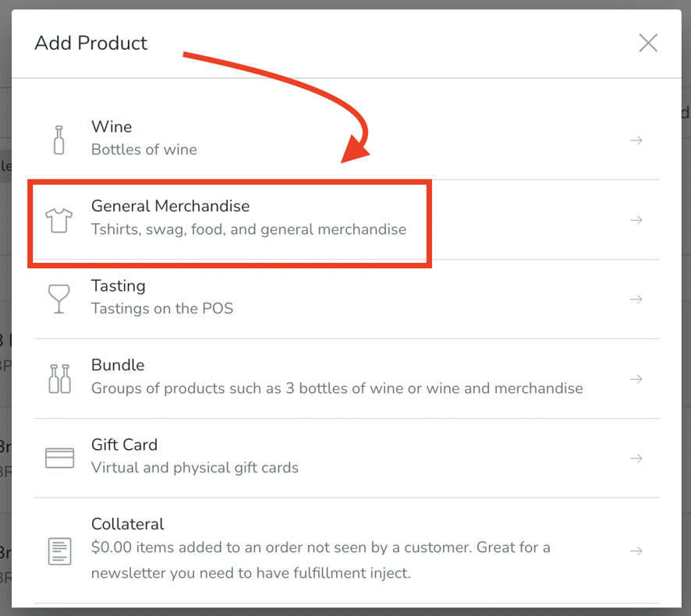This screenshot has width=691, height=616.
Task: Click the wine bottle icon beside Wine
Action: pyautogui.click(x=60, y=139)
